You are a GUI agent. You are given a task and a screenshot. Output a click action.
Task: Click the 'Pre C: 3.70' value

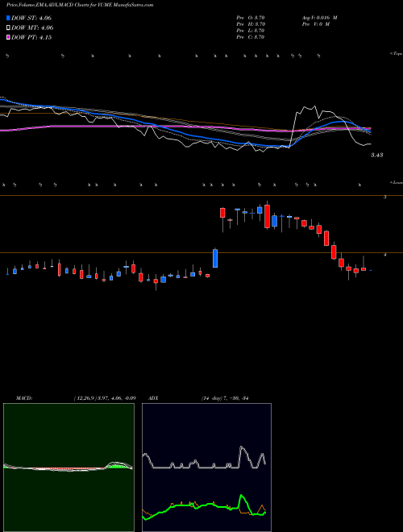(251, 37)
